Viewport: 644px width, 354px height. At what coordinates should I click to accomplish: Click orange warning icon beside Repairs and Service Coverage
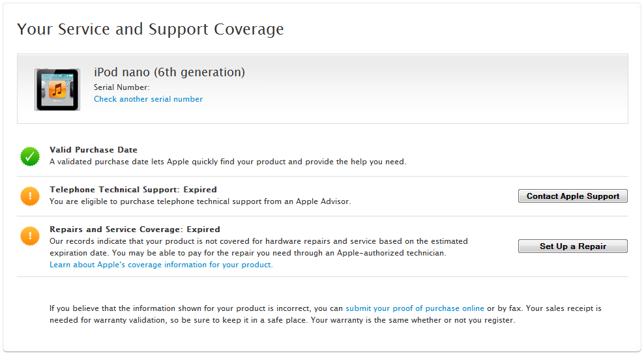[x=30, y=236]
